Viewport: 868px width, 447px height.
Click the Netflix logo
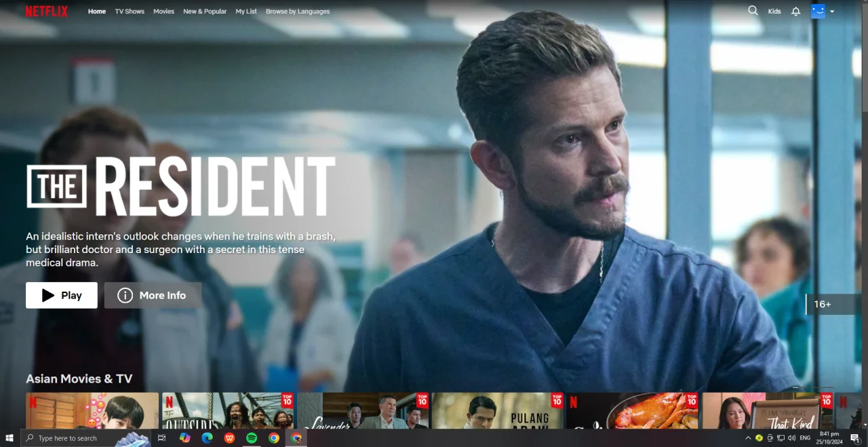pos(47,12)
